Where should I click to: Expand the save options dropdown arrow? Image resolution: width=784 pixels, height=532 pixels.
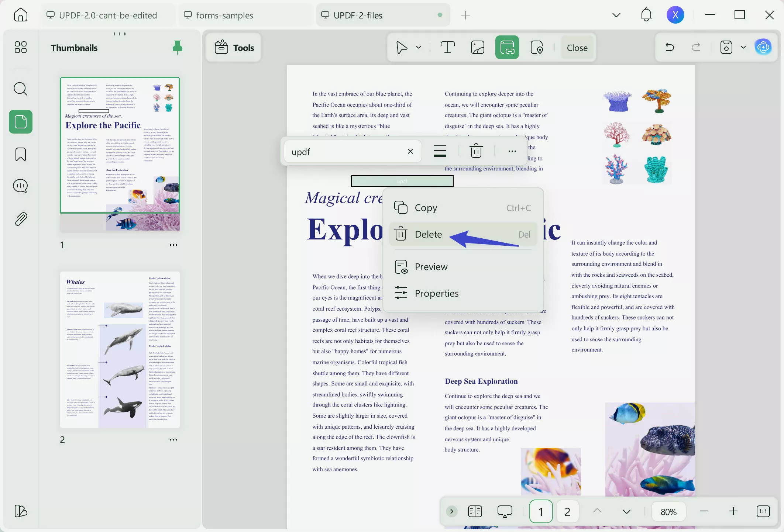click(x=743, y=47)
